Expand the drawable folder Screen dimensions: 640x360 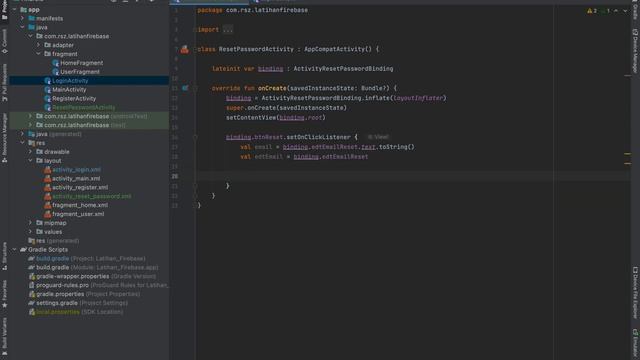tap(31, 152)
